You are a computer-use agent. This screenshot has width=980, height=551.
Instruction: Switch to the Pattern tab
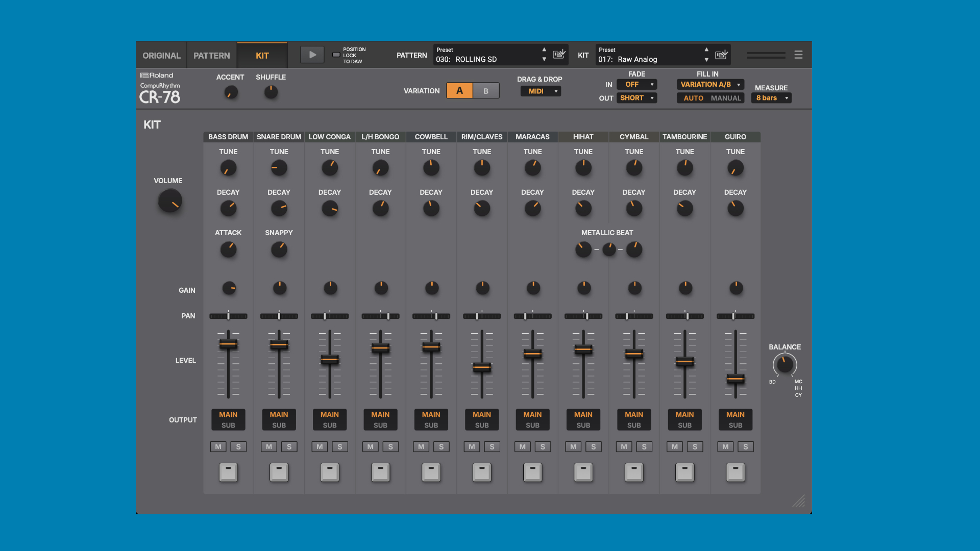click(x=211, y=56)
